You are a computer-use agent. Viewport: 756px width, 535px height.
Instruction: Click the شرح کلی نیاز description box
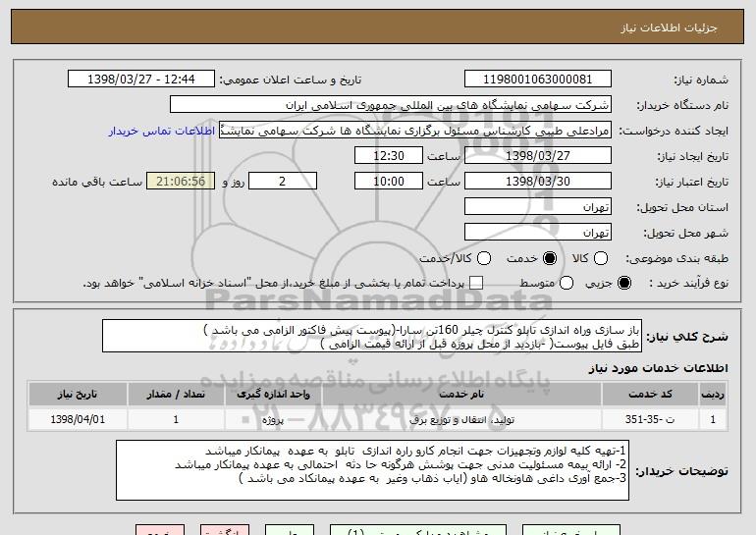[x=372, y=336]
